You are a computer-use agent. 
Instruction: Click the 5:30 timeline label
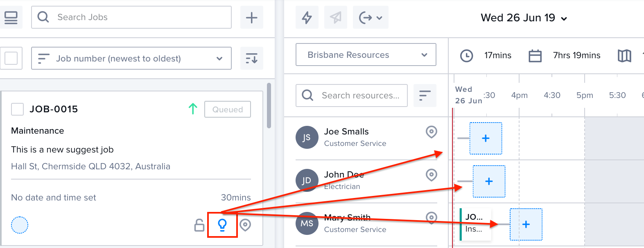(x=617, y=96)
